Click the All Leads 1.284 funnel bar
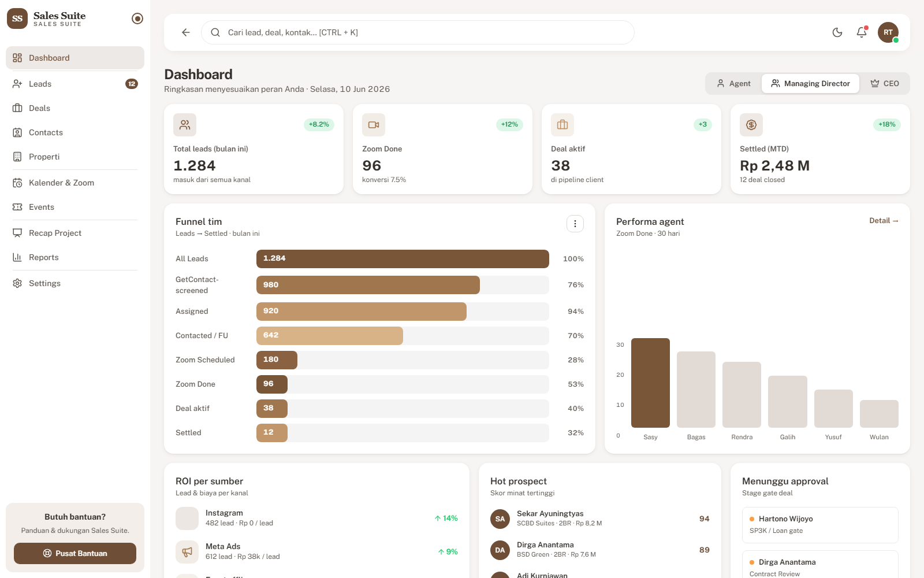 tap(403, 259)
